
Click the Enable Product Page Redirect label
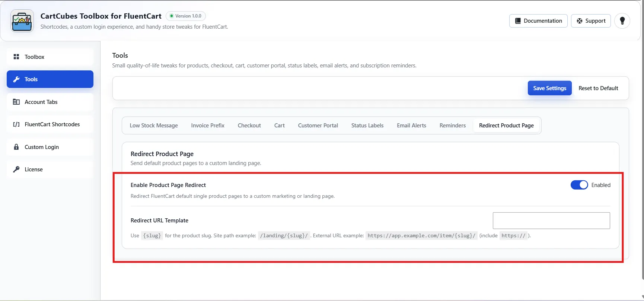(x=168, y=185)
